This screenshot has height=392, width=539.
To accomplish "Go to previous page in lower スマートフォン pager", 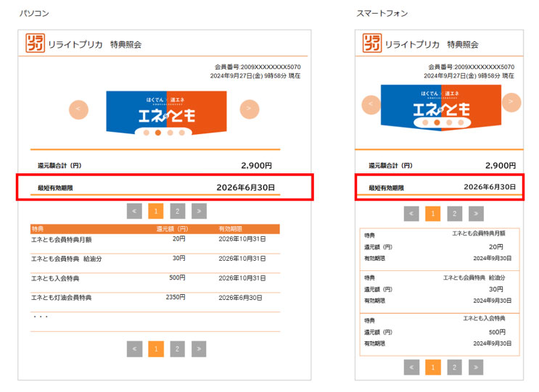I will pos(411,367).
